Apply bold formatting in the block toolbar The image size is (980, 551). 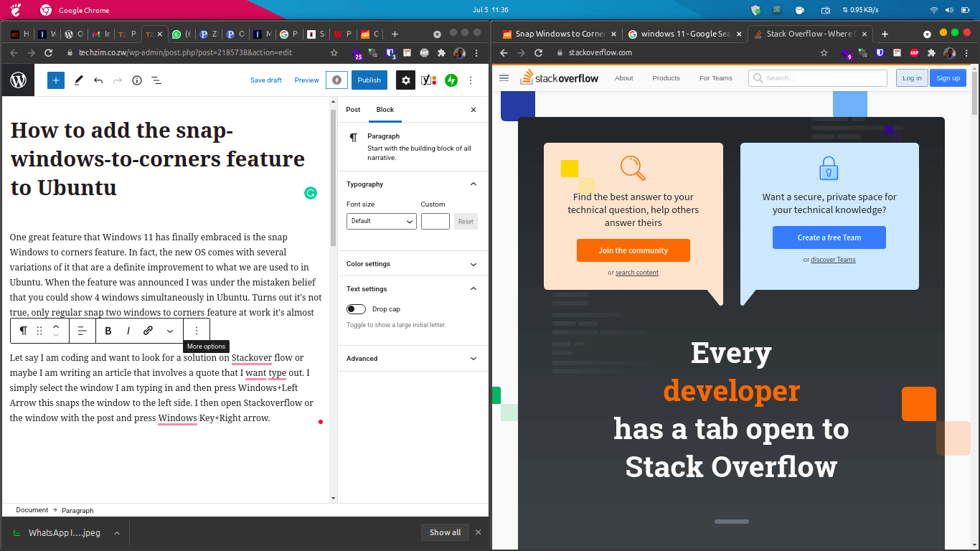pyautogui.click(x=108, y=331)
